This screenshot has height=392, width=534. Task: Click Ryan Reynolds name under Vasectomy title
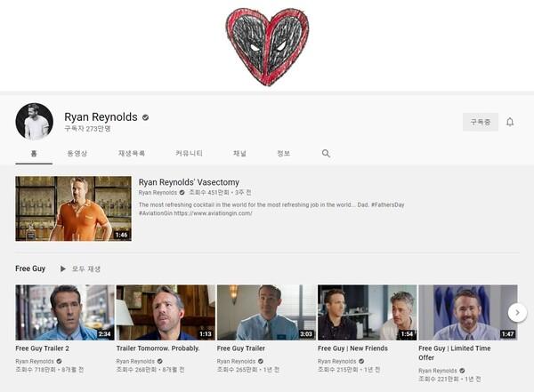158,193
